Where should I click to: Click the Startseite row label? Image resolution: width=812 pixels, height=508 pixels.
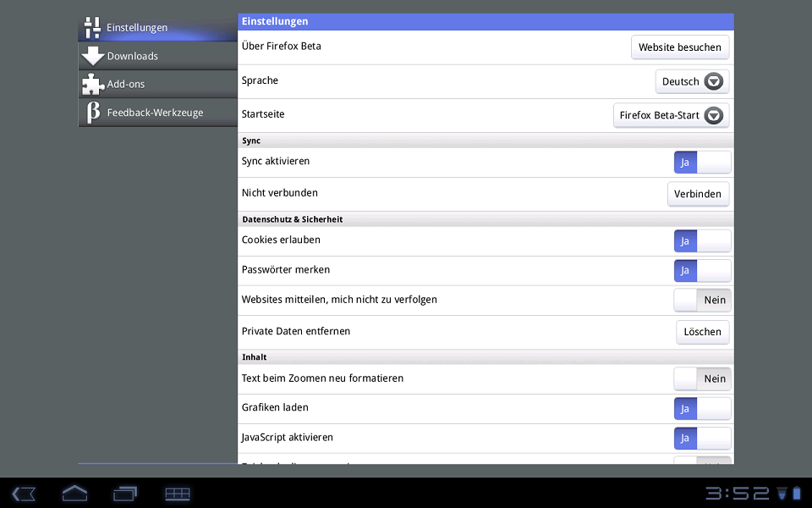263,114
